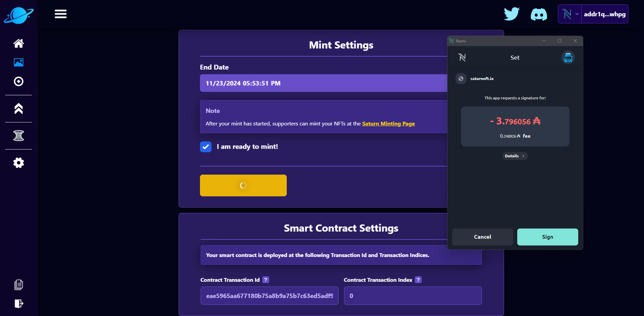The width and height of the screenshot is (644, 316).
Task: Click the Contract Transaction Index field
Action: [413, 296]
